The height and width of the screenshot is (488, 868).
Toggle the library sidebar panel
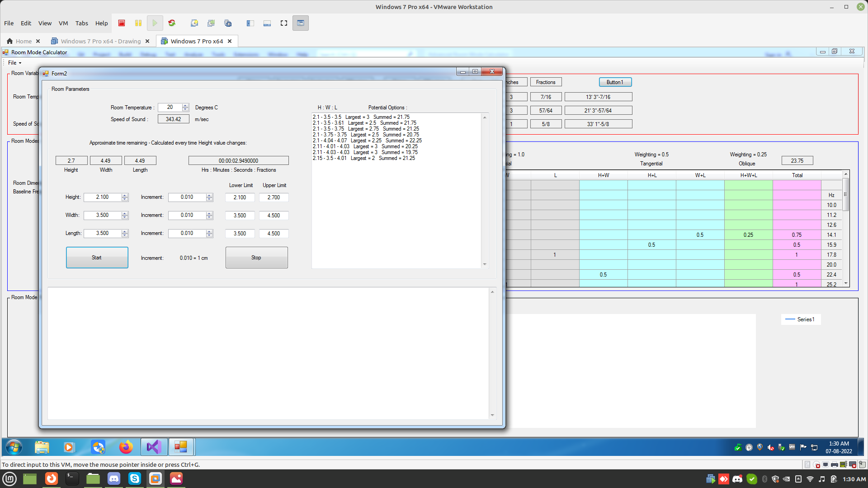pos(250,23)
